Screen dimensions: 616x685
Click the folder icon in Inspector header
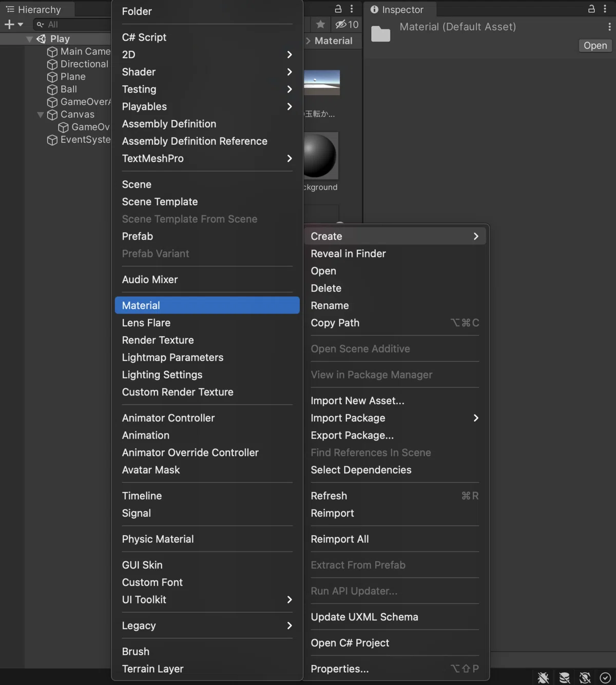tap(381, 34)
